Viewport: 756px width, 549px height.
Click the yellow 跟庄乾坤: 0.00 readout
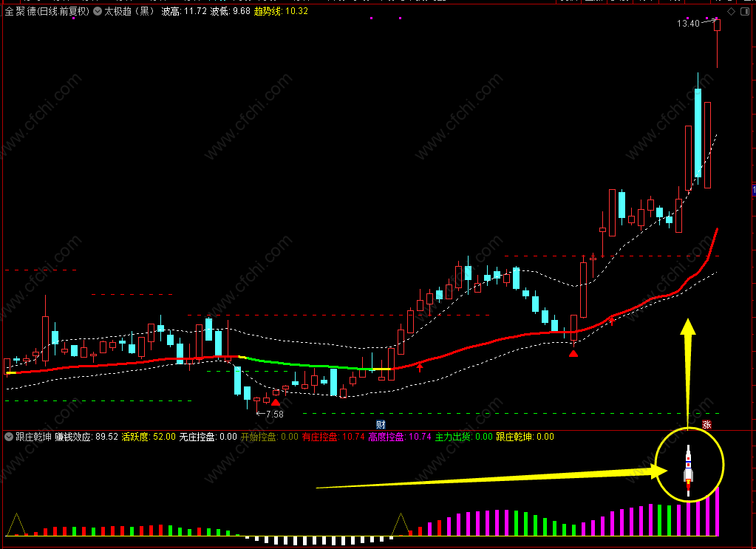[525, 437]
